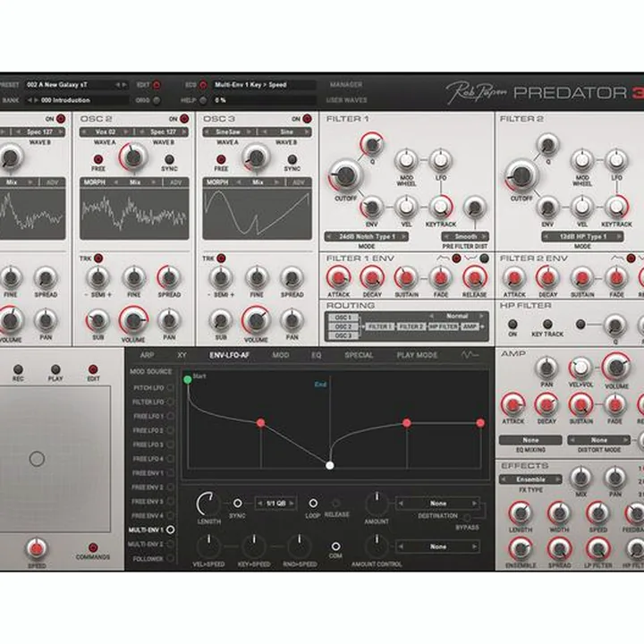Viewport: 644px width, 644px height.
Task: Open the MOD tab
Action: [x=281, y=355]
